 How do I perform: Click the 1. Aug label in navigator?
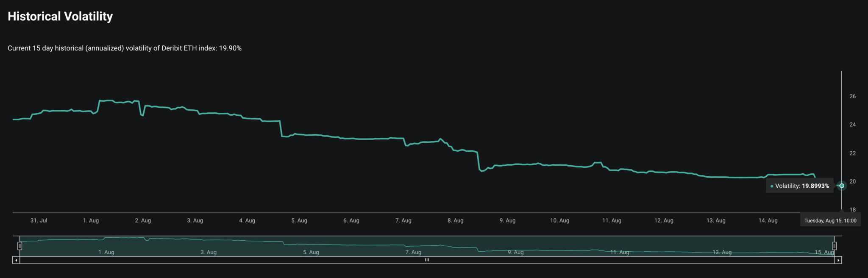pyautogui.click(x=106, y=252)
